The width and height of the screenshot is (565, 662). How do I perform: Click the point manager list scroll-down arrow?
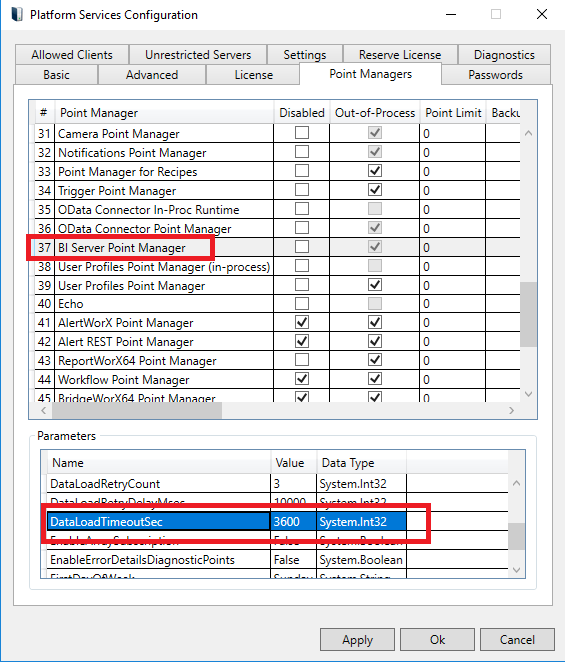click(x=528, y=394)
